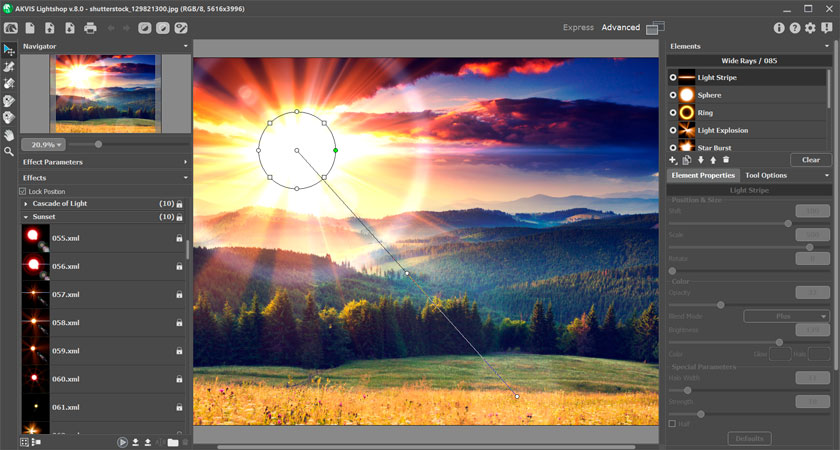The image size is (840, 450).
Task: Select the 057.xml preset thumbnail
Action: coord(35,294)
